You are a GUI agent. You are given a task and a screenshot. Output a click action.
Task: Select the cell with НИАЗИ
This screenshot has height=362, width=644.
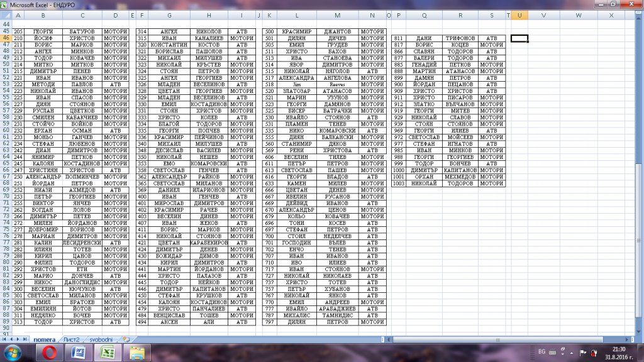[x=43, y=190]
